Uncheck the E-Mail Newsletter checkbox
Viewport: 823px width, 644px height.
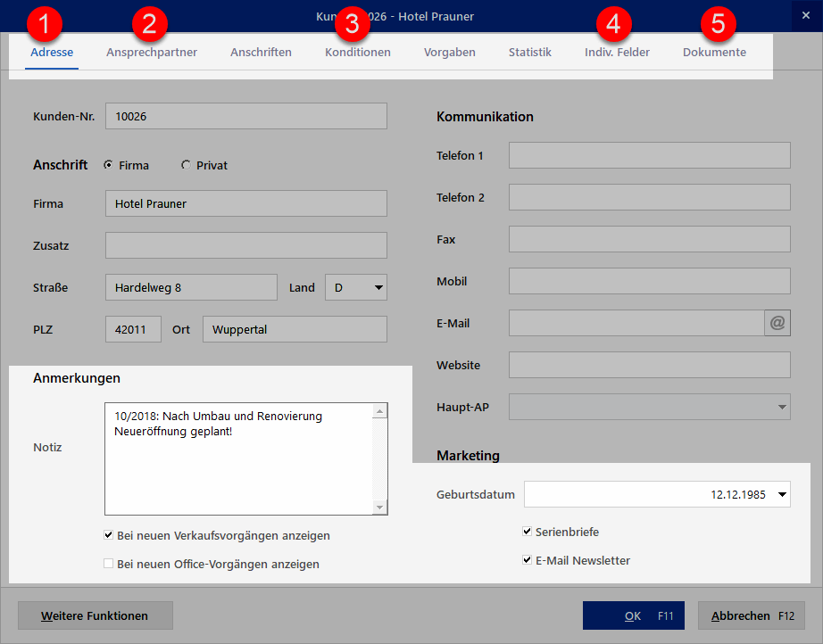(x=527, y=560)
